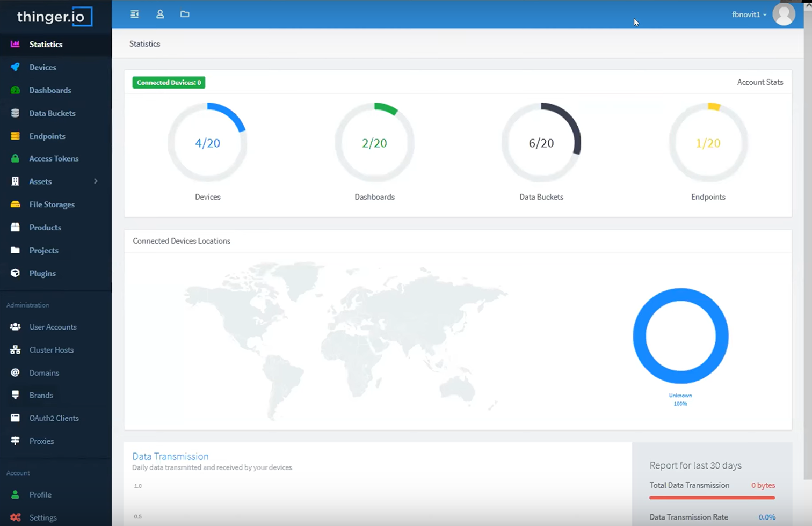812x526 pixels.
Task: Open OAuth2 Clients administration page
Action: pos(54,418)
